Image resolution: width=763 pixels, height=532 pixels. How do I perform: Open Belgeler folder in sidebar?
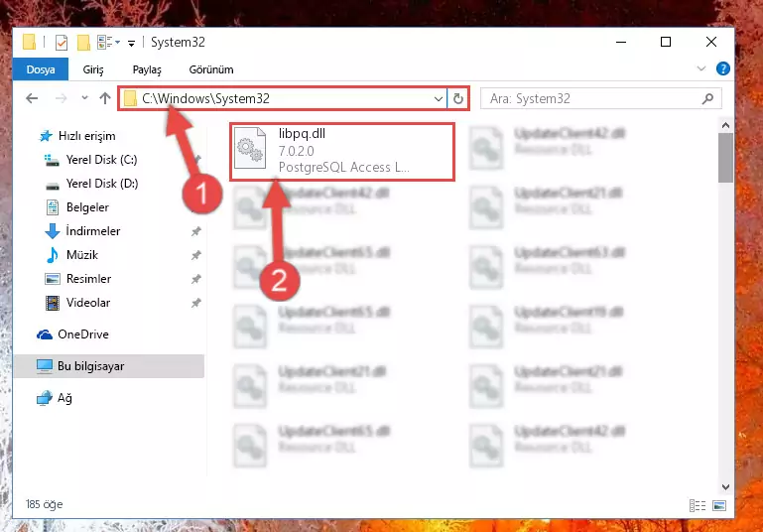point(87,207)
